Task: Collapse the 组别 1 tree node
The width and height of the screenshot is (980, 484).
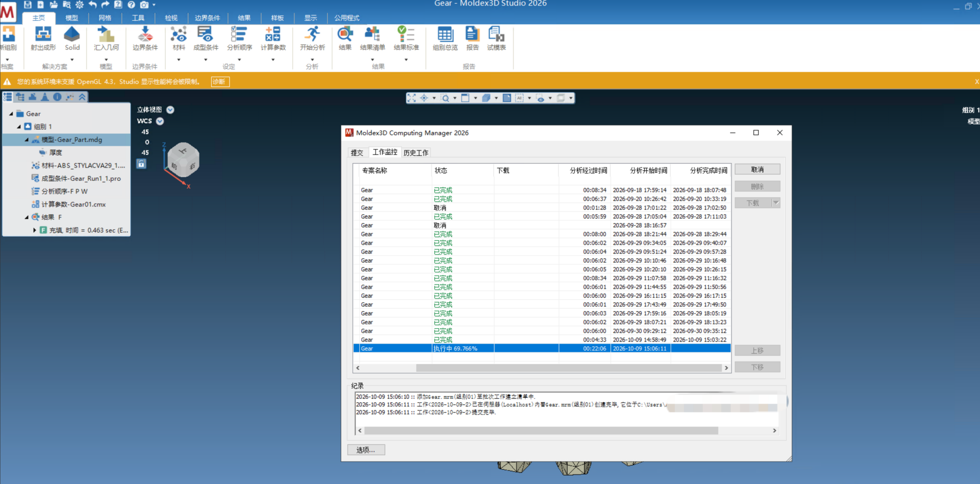Action: (19, 127)
